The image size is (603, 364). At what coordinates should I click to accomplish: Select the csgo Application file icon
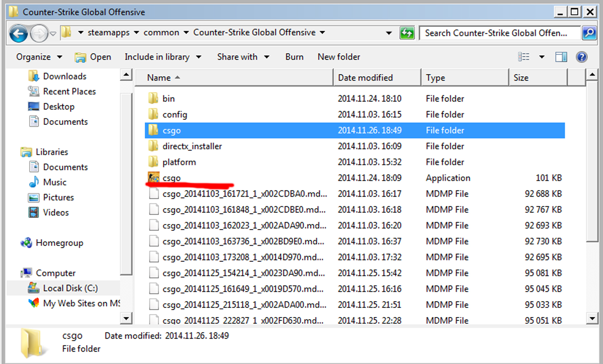(154, 177)
